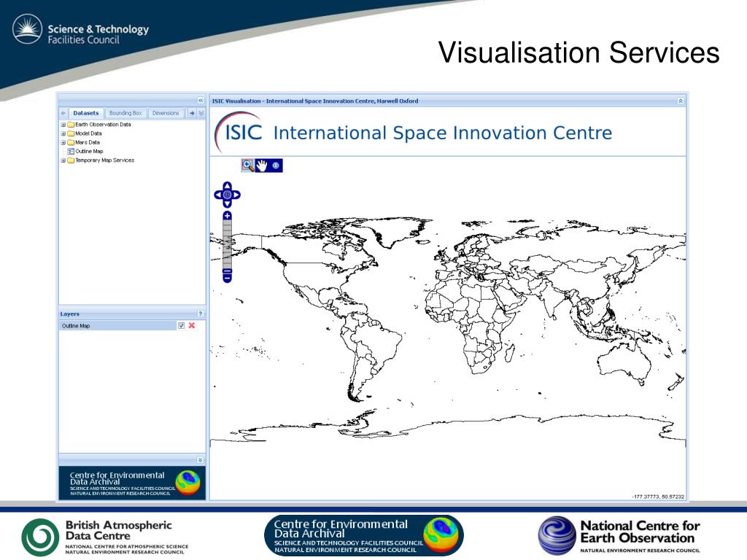Click the ozone globe in the sidebar banner
The image size is (747, 560).
pyautogui.click(x=187, y=483)
